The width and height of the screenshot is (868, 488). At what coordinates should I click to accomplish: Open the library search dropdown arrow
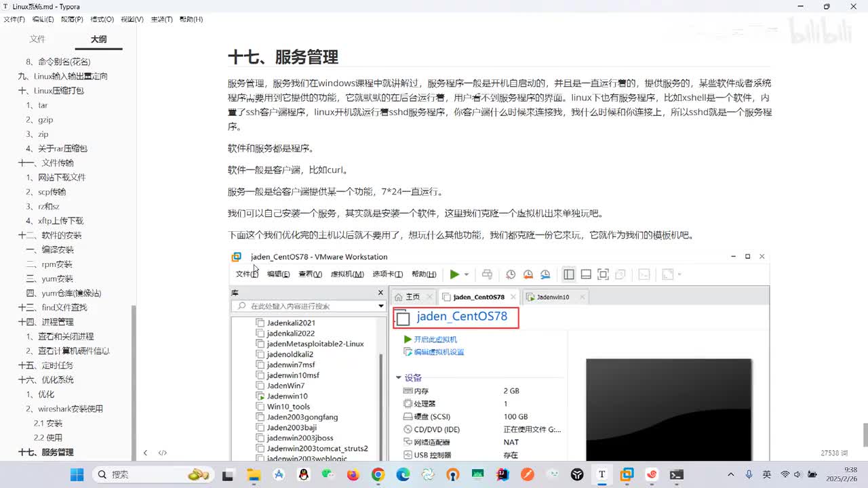(381, 306)
